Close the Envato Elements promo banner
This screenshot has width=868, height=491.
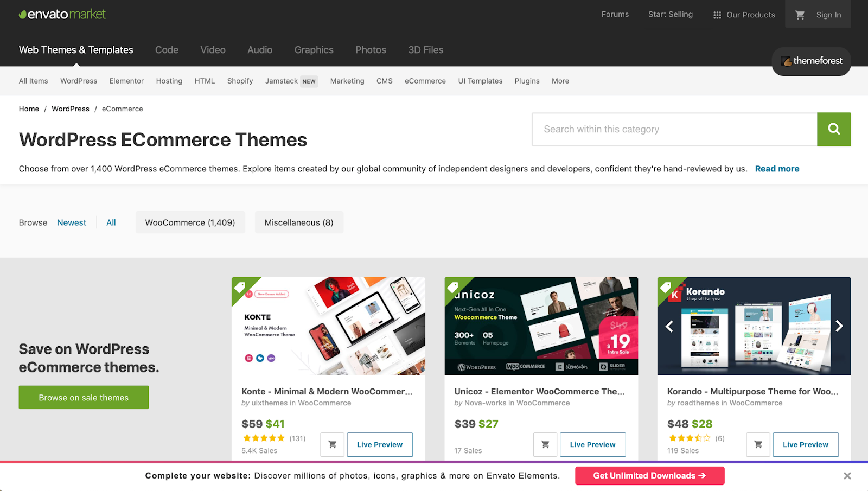click(x=847, y=476)
